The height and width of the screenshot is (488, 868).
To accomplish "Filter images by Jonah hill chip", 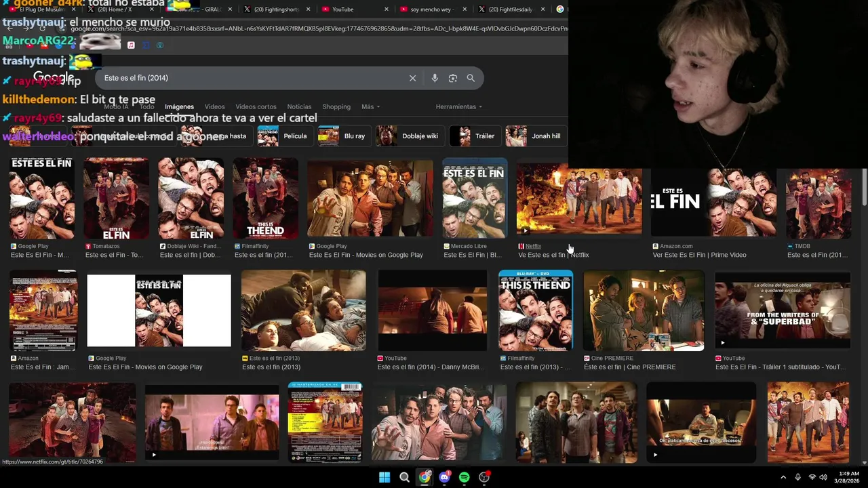I will click(x=536, y=136).
